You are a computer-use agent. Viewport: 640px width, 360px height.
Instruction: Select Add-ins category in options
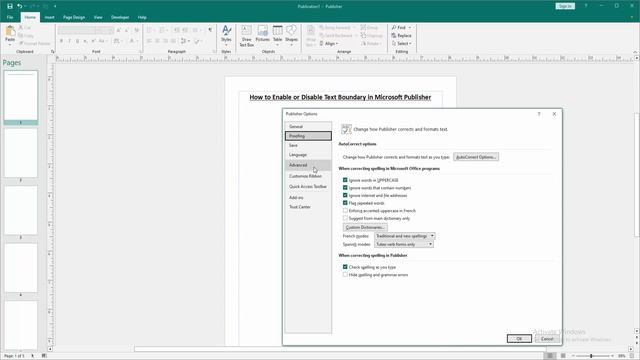(x=308, y=198)
